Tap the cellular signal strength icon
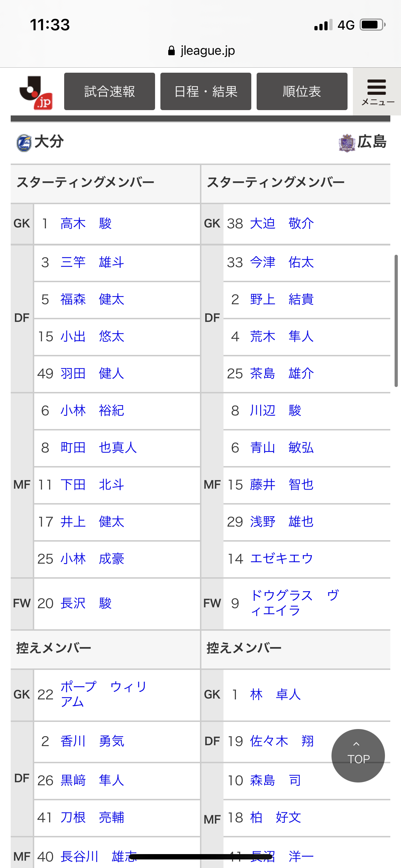This screenshot has height=868, width=401. [323, 25]
